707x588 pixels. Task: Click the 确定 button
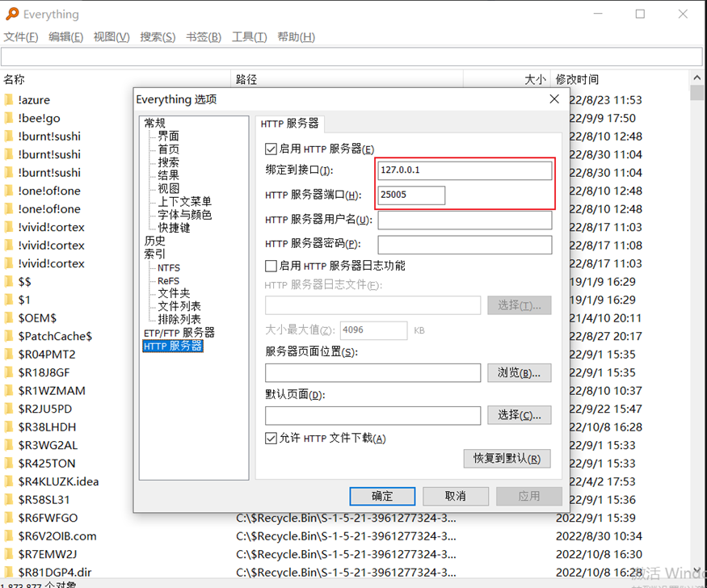pos(382,496)
